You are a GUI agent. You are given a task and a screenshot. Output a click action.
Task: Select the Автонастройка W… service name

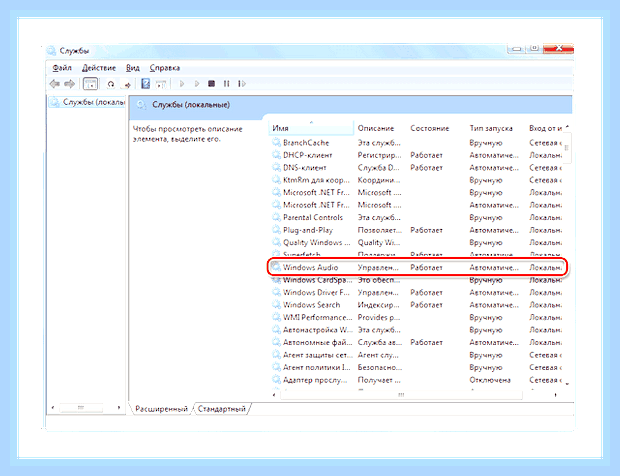[x=317, y=330]
